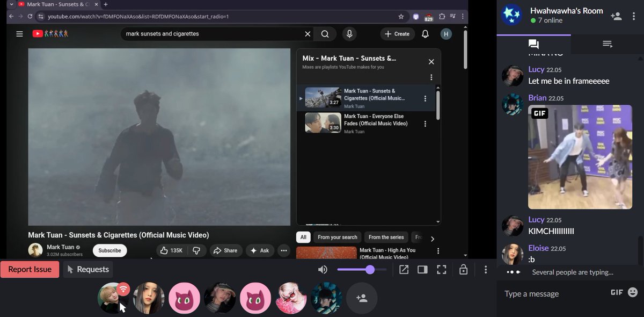Open Hwahwawha's Room star avatar
644x317 pixels.
(512, 16)
